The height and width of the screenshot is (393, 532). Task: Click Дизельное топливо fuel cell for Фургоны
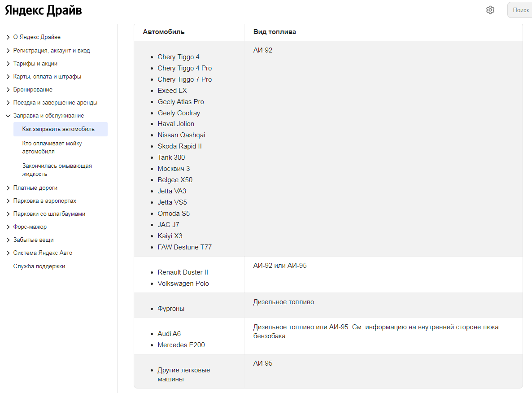(283, 302)
